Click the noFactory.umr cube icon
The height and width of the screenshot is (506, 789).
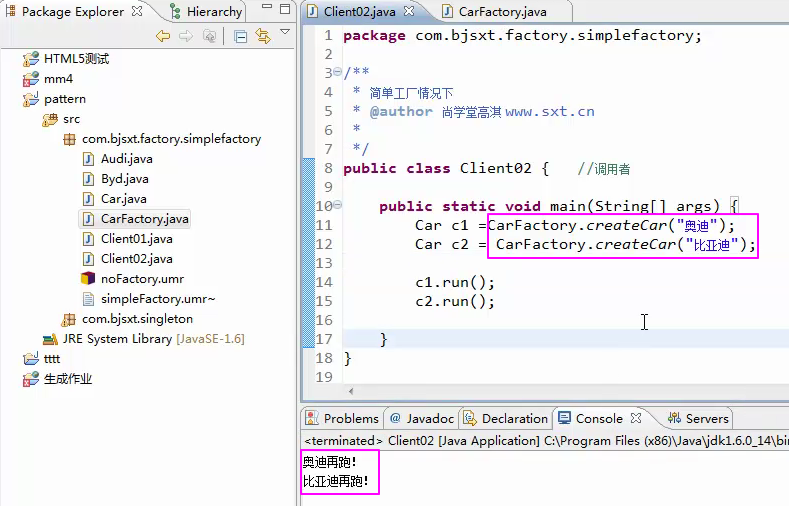click(88, 278)
